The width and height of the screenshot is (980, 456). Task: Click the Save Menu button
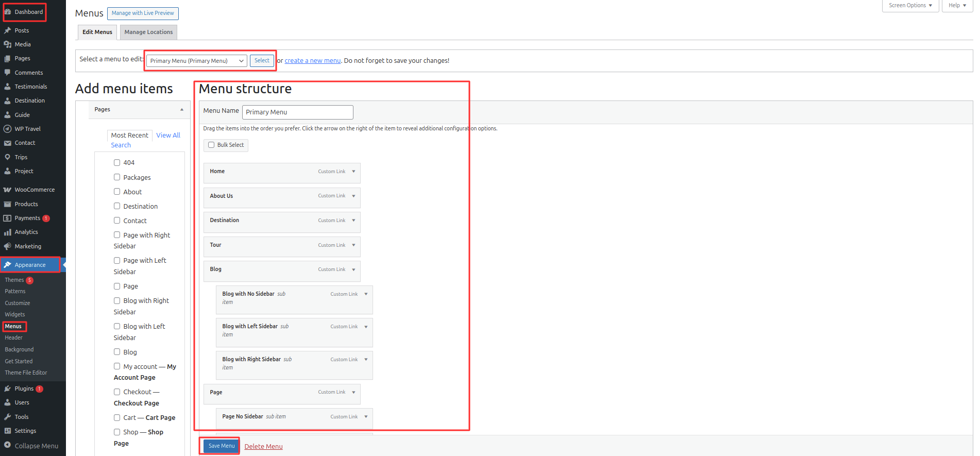point(222,446)
